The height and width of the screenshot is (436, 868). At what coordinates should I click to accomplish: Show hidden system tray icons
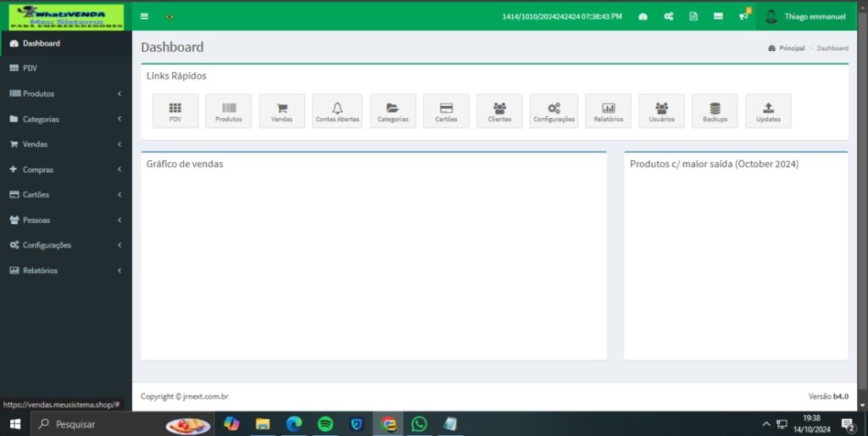pyautogui.click(x=766, y=424)
